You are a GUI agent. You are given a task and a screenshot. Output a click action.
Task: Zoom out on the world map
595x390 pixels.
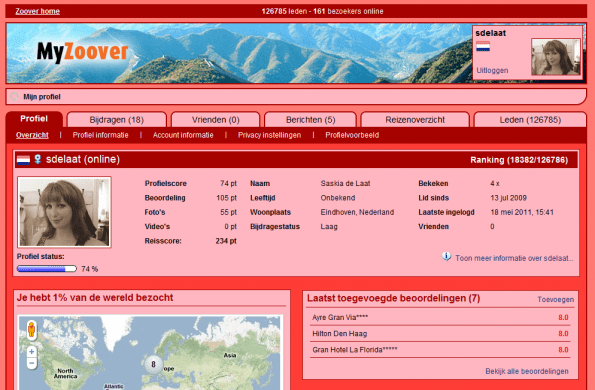pos(31,363)
